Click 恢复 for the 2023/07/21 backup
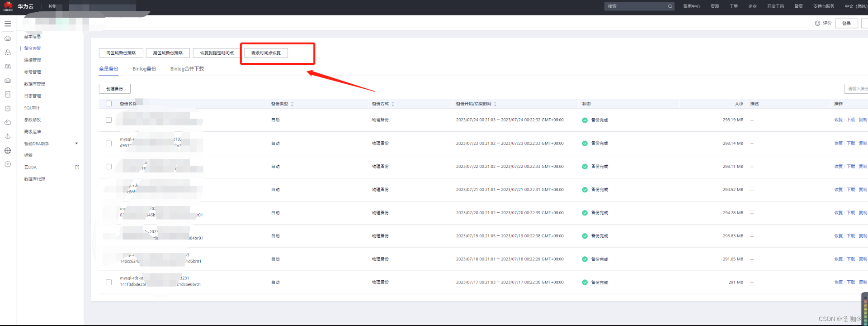868x326 pixels. [839, 190]
